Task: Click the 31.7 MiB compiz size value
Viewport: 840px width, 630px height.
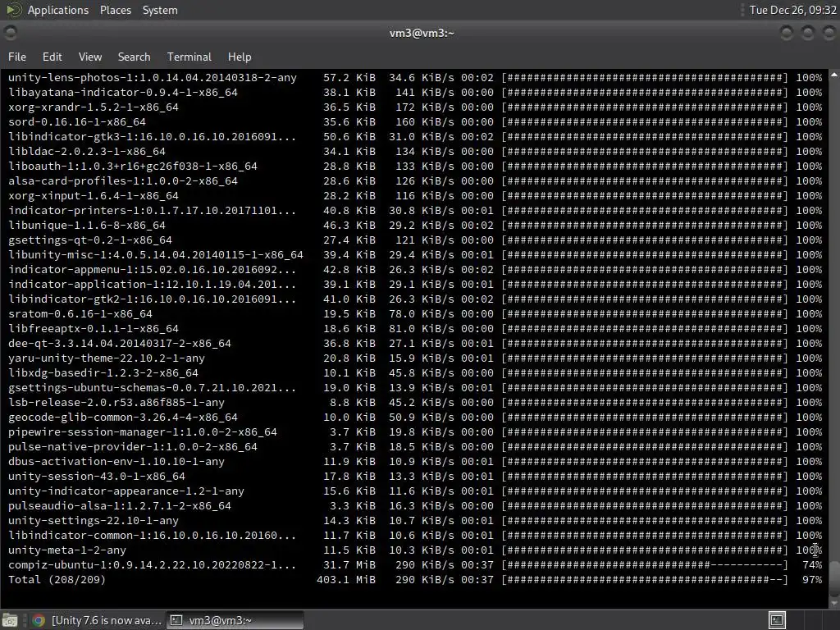Action: coord(349,564)
